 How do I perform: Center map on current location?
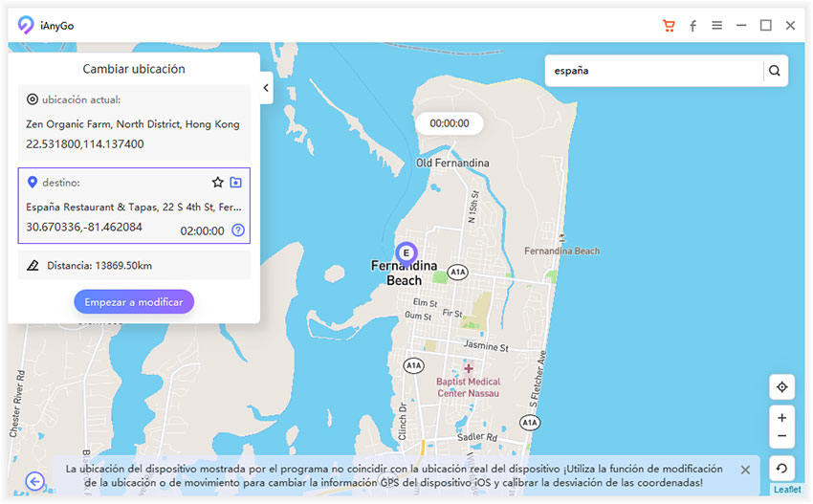[781, 386]
